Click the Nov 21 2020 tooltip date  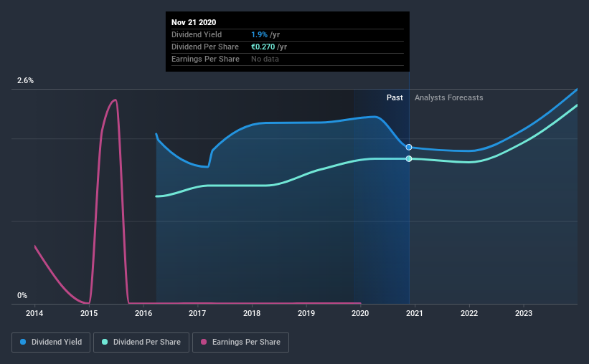tap(194, 22)
